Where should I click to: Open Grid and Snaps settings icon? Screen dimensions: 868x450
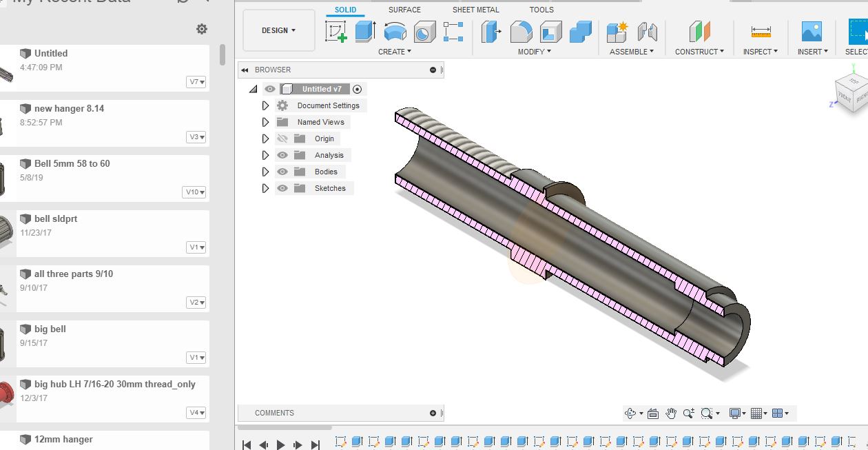756,413
